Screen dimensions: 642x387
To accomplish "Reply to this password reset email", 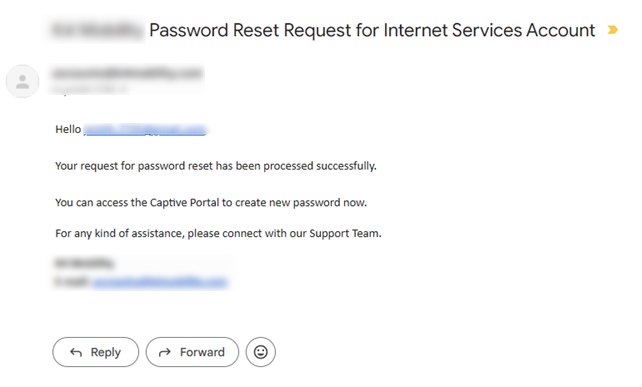I will tap(96, 352).
